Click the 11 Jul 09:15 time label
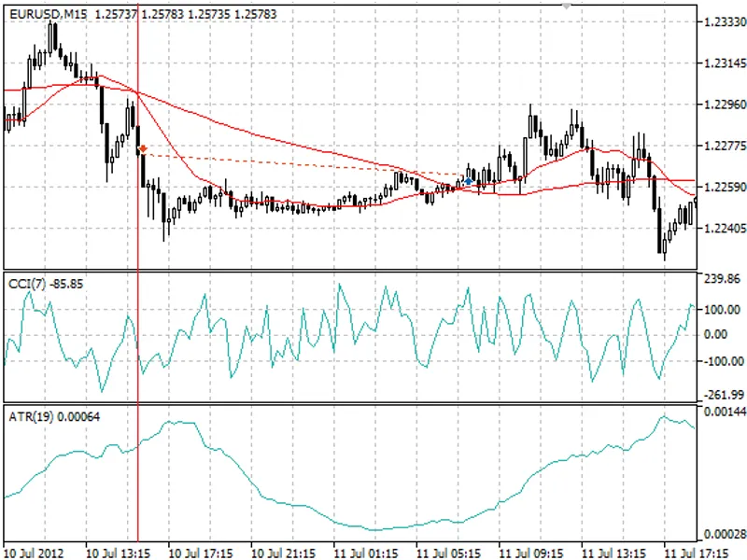This screenshot has width=747, height=560. tap(530, 553)
